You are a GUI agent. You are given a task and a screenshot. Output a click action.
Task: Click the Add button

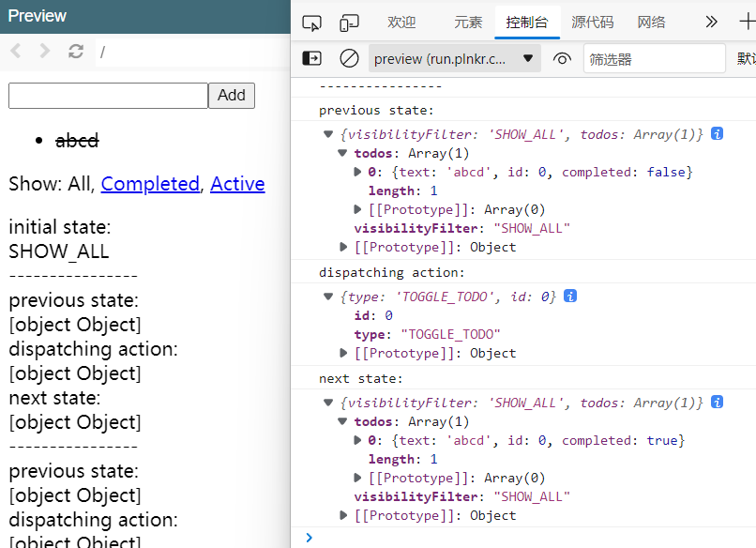tap(232, 95)
